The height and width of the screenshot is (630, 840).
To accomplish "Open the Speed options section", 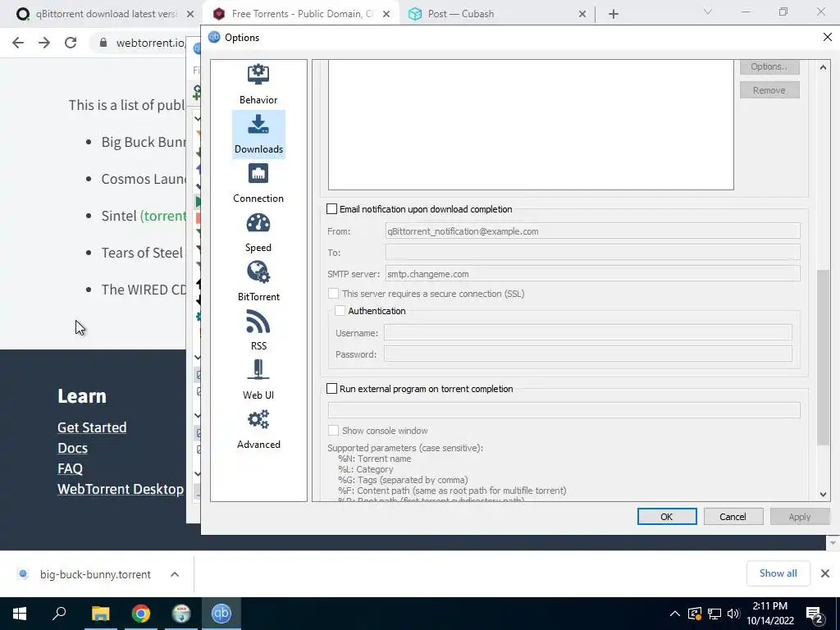I will click(x=258, y=233).
